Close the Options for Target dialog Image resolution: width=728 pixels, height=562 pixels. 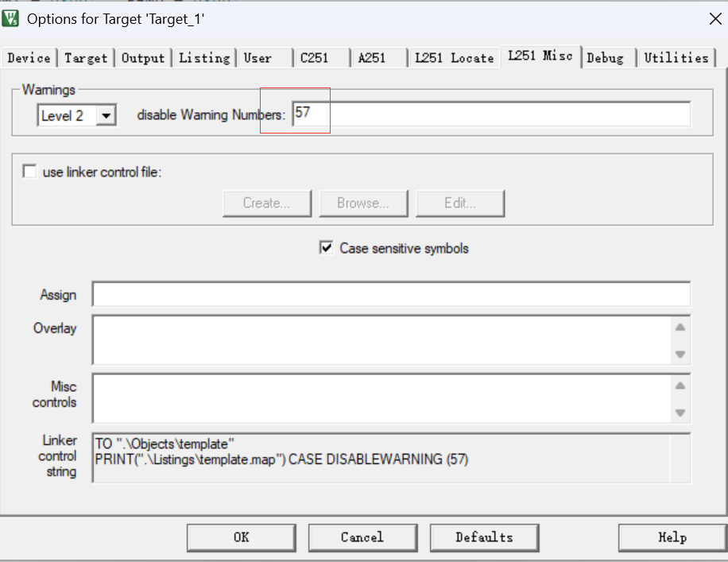[x=715, y=18]
